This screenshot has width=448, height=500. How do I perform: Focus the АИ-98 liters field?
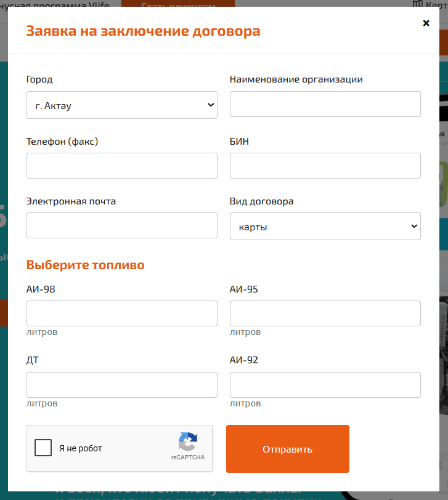122,313
